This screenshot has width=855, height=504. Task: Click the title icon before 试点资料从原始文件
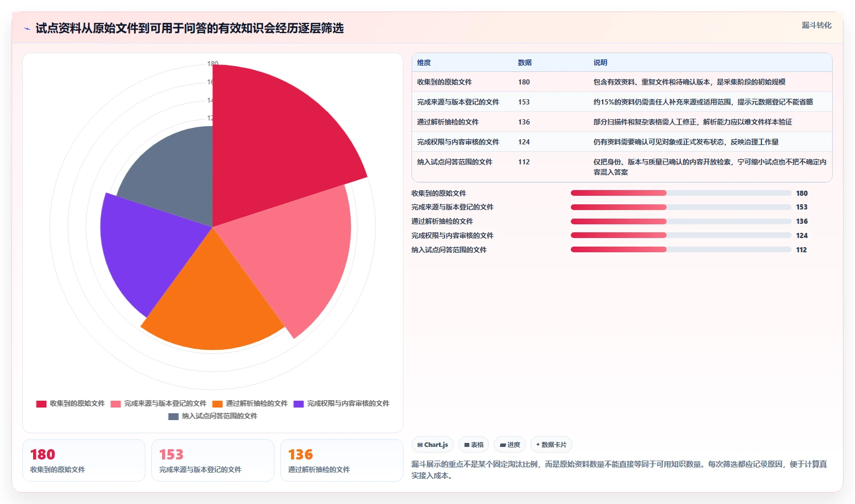pos(27,29)
